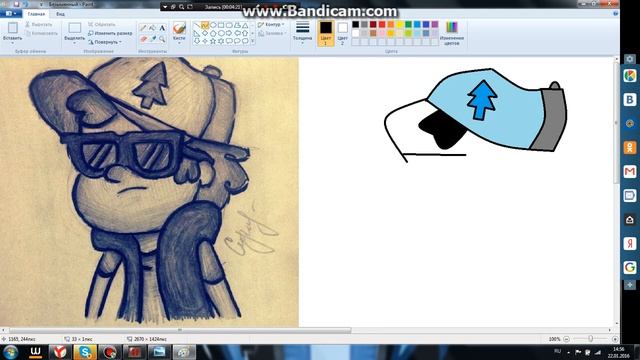
Task: Select the Color picker eyedropper tool
Action: [x=153, y=39]
